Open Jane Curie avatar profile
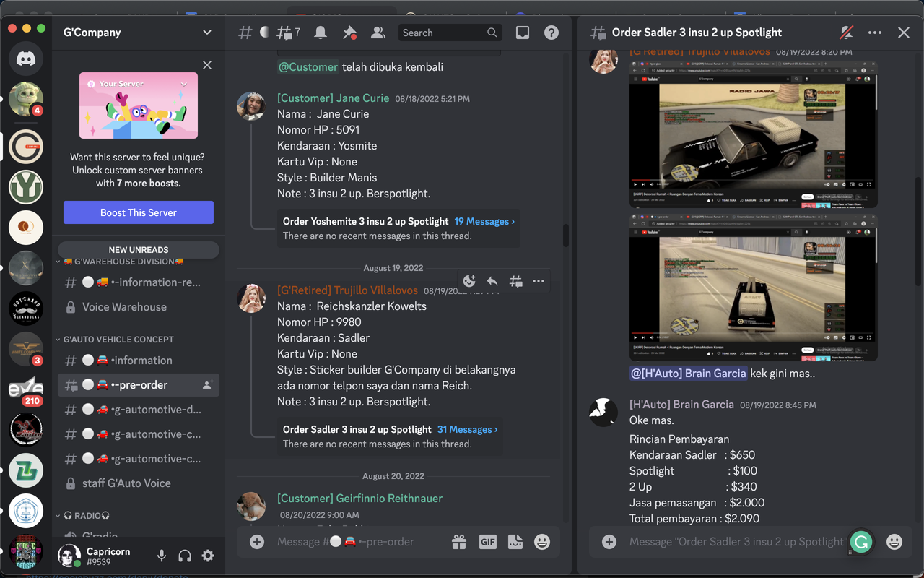Screen dimensions: 924x578 (x=251, y=106)
